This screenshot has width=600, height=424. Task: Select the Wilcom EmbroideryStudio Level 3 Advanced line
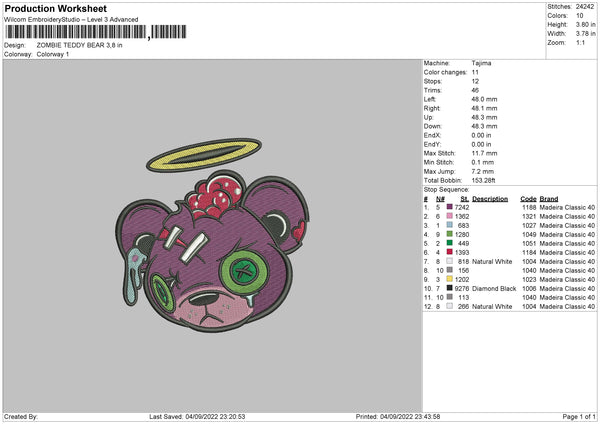(x=71, y=20)
